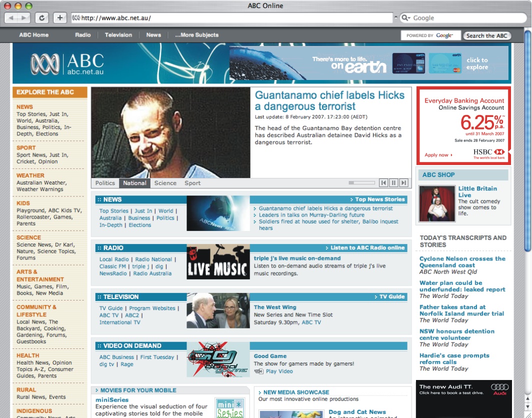Switch to the Science carousel tab
The height and width of the screenshot is (418, 532).
[165, 183]
